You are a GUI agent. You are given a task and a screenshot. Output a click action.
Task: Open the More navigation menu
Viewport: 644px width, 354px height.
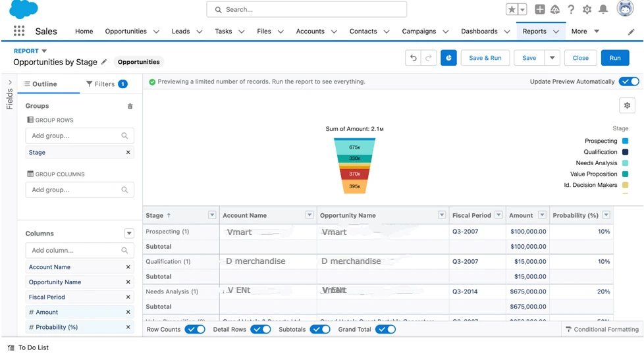click(x=585, y=31)
